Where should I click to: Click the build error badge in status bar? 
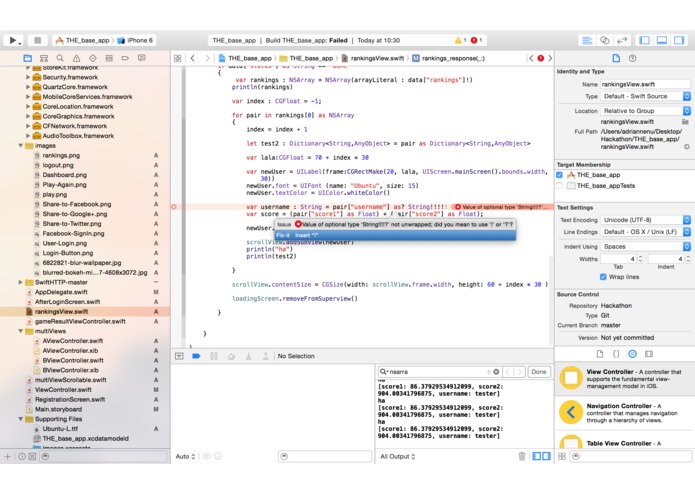click(476, 40)
